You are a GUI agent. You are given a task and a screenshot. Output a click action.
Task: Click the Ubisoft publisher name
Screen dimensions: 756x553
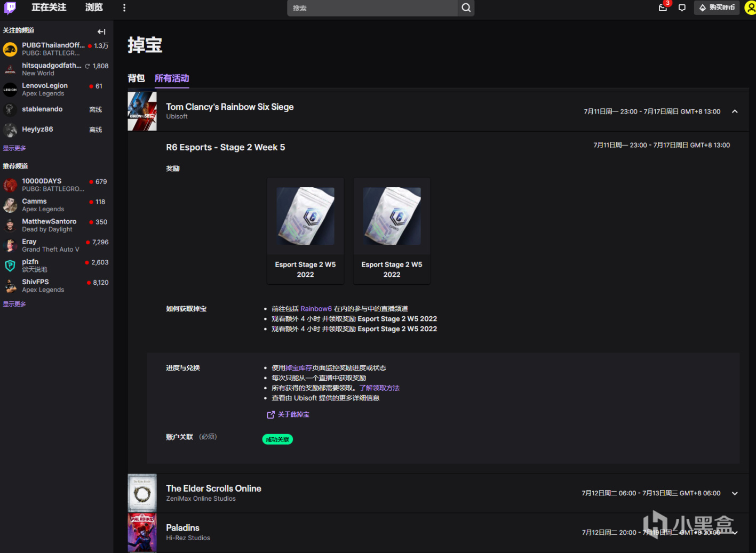[x=177, y=117]
